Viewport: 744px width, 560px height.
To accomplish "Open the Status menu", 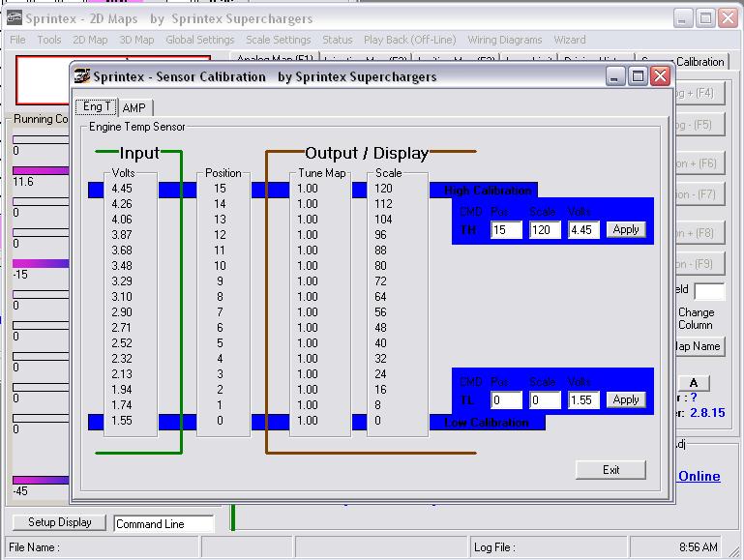I will pyautogui.click(x=338, y=40).
